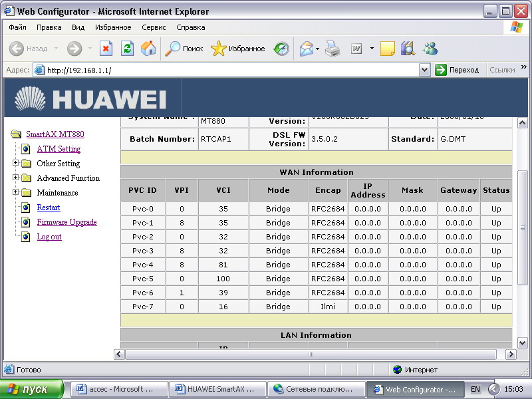Click the SmartAX MT880 open folder icon
The height and width of the screenshot is (399, 532).
tap(16, 134)
